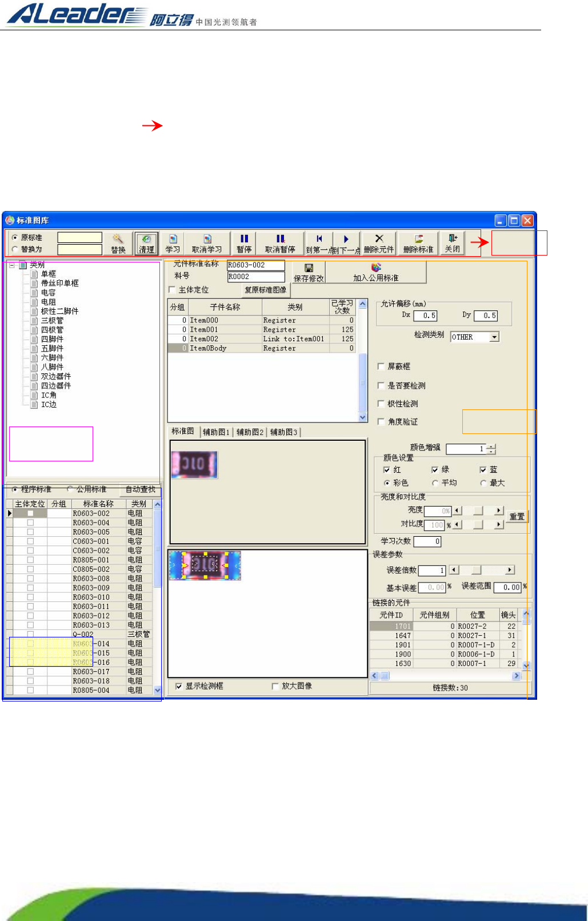Select 电阻 in the category tree

[49, 302]
